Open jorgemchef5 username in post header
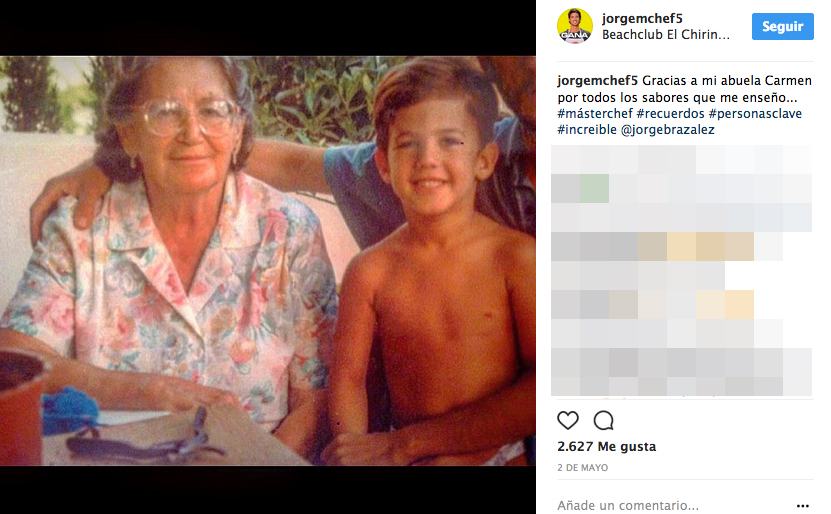The width and height of the screenshot is (831, 514). click(x=642, y=19)
